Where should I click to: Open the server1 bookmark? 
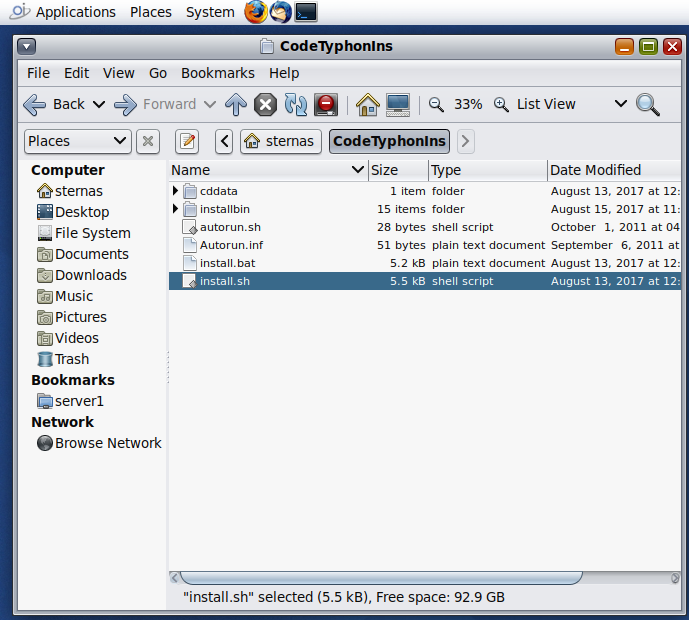[70, 401]
